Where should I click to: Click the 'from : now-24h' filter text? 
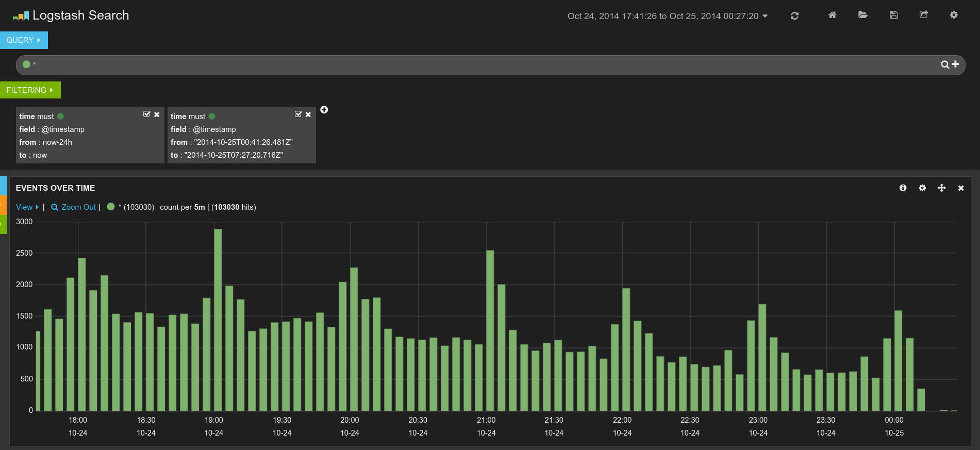pyautogui.click(x=45, y=142)
